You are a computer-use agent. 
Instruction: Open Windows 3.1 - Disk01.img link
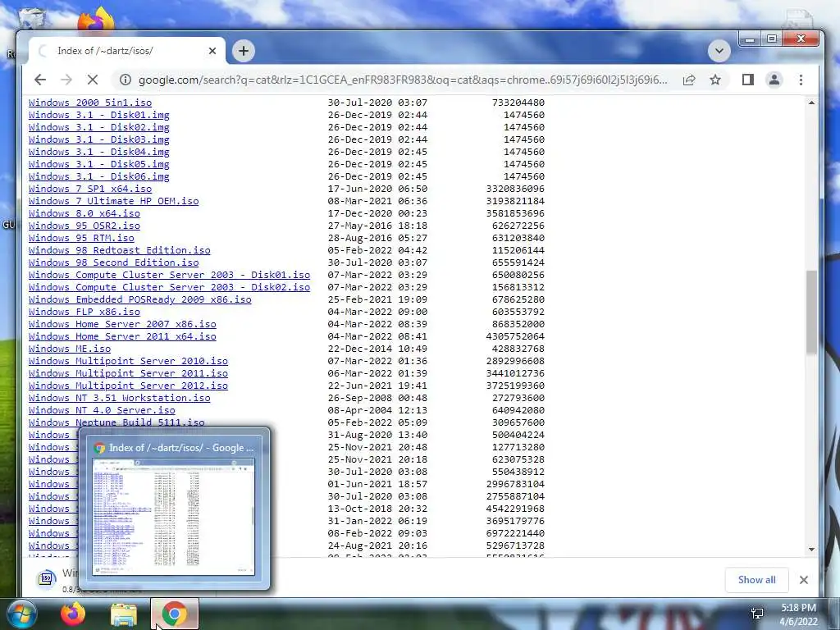99,115
